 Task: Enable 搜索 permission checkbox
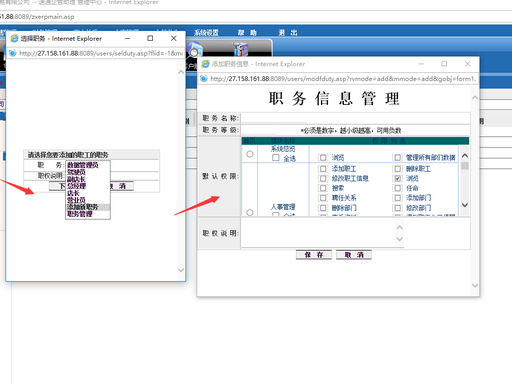[x=323, y=188]
